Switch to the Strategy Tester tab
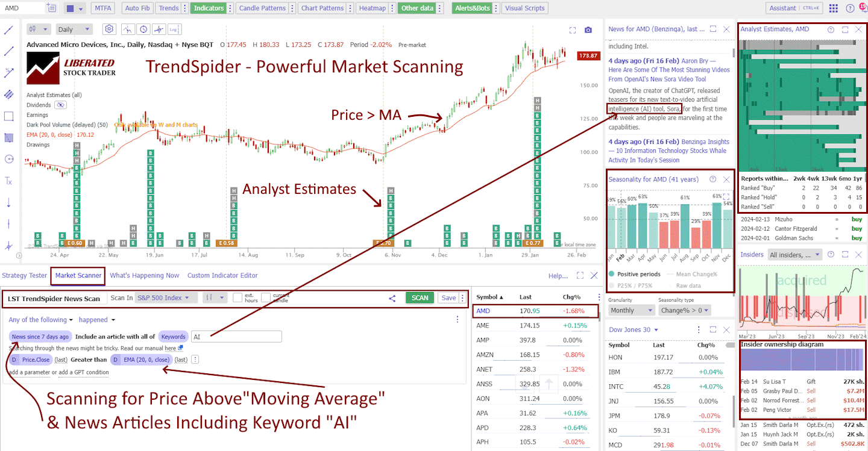868x451 pixels. (24, 275)
